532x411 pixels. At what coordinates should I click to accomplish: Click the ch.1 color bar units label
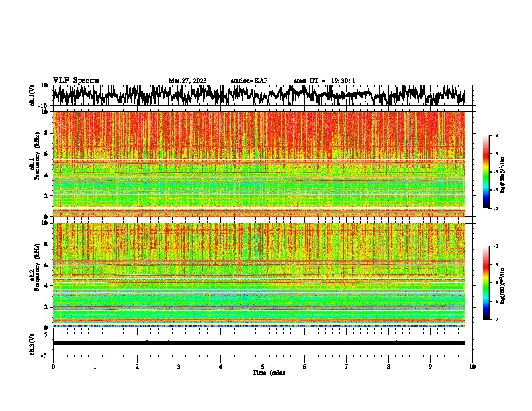[x=503, y=175]
